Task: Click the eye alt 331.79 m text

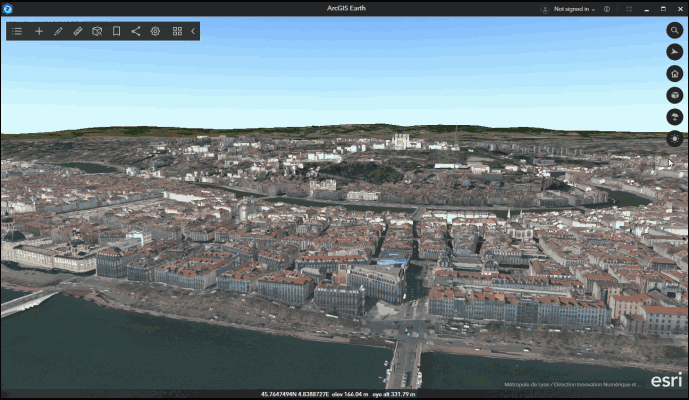Action: [x=394, y=394]
